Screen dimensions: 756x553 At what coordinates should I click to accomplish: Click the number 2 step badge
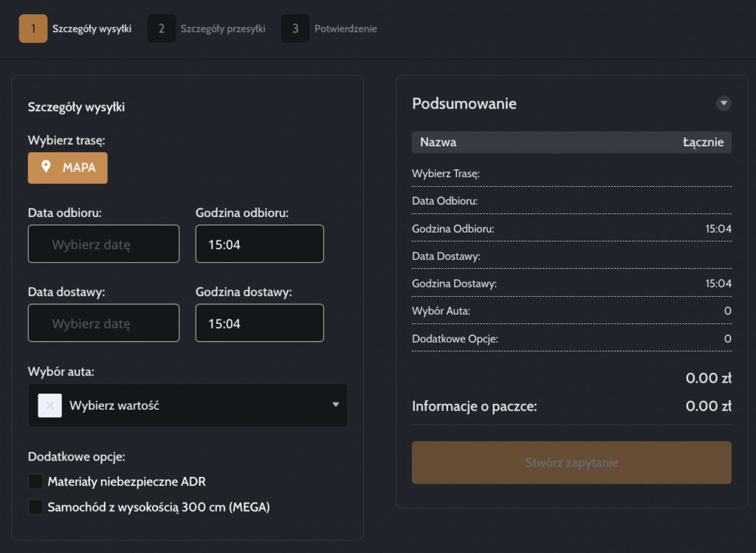(x=162, y=29)
